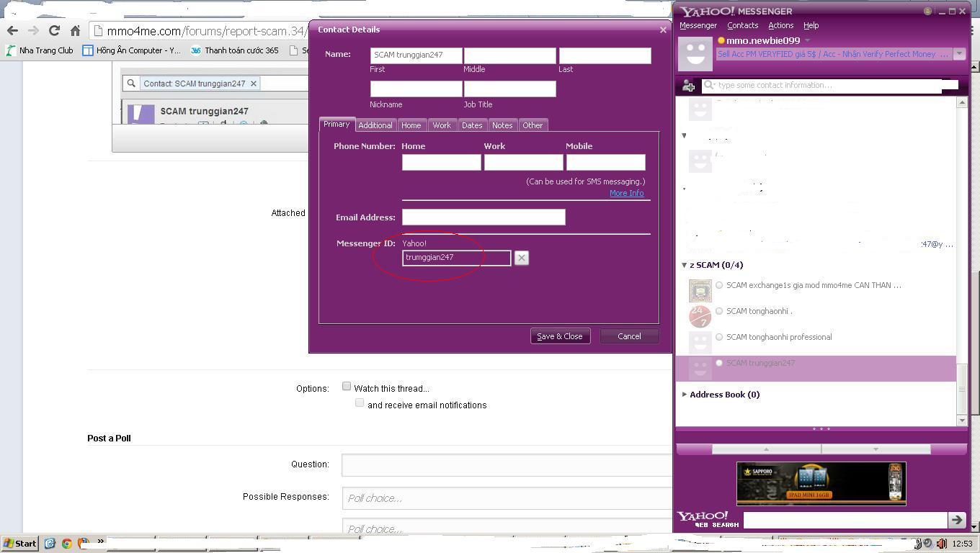Click the search magnifier in the attached image
980x553 pixels.
[x=131, y=84]
